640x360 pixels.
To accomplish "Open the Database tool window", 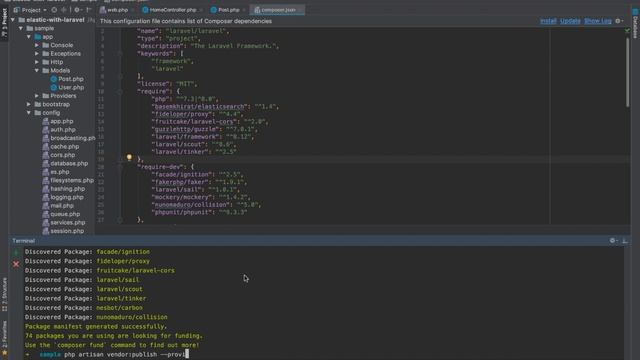I will [635, 25].
